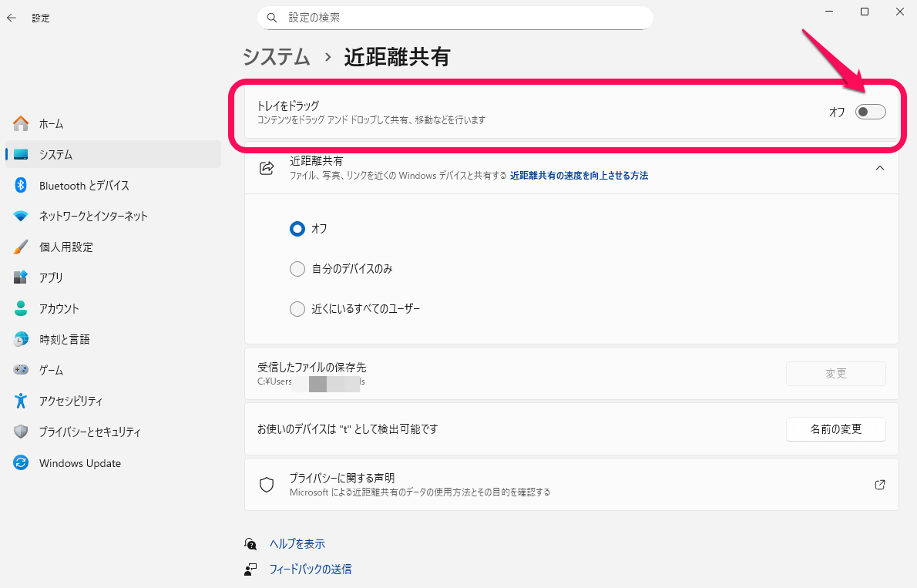Open the プライバシーに関する声明 external link
This screenshot has width=917, height=588.
880,485
